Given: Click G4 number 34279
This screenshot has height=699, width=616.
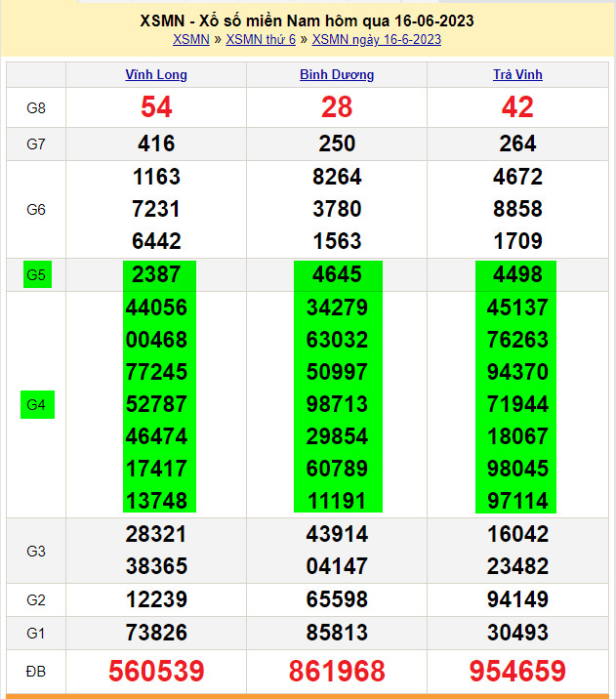Looking at the screenshot, I should point(337,308).
